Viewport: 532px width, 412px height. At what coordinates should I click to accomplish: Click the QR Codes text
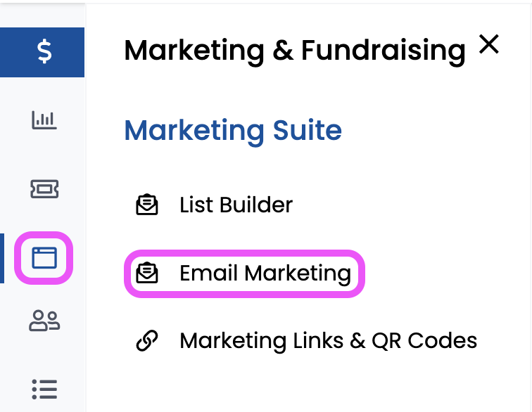424,341
